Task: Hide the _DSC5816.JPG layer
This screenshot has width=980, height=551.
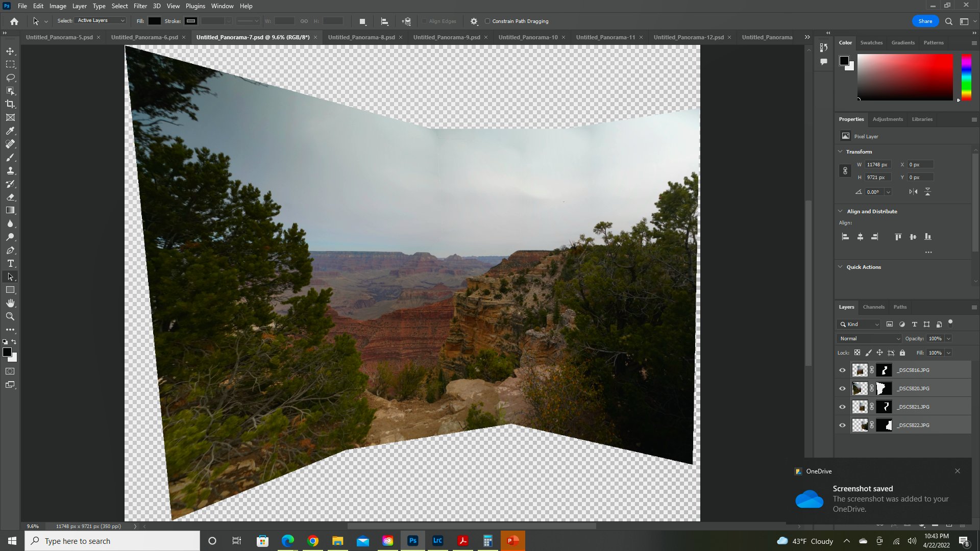Action: pyautogui.click(x=842, y=370)
